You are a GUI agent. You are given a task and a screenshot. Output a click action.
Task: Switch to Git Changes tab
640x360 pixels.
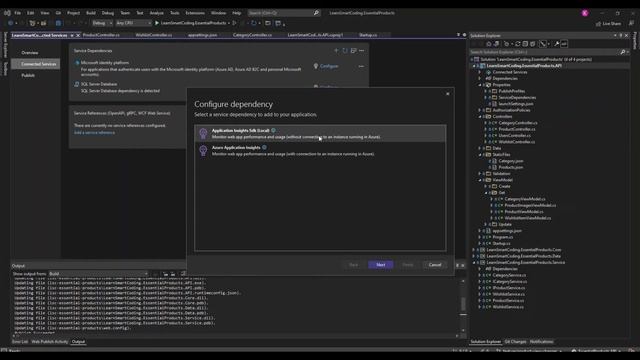515,342
